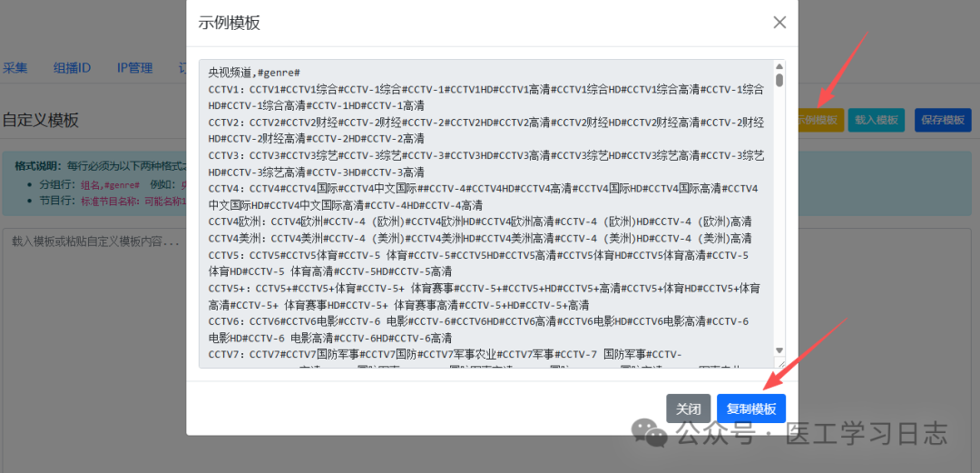The image size is (980, 473).
Task: Open the IP管理 tab
Action: pos(134,68)
